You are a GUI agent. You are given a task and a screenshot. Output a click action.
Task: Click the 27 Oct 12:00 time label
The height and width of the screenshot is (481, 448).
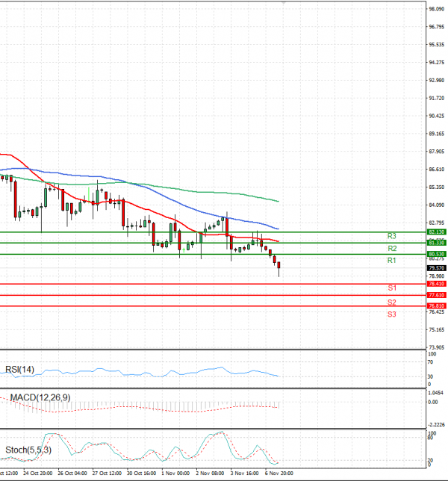(107, 474)
